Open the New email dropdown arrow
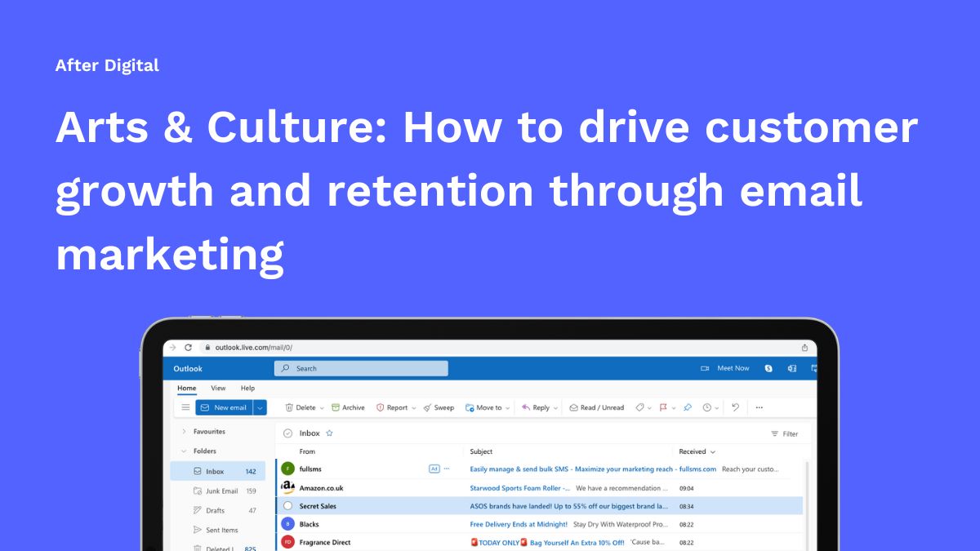The image size is (980, 551). 260,407
